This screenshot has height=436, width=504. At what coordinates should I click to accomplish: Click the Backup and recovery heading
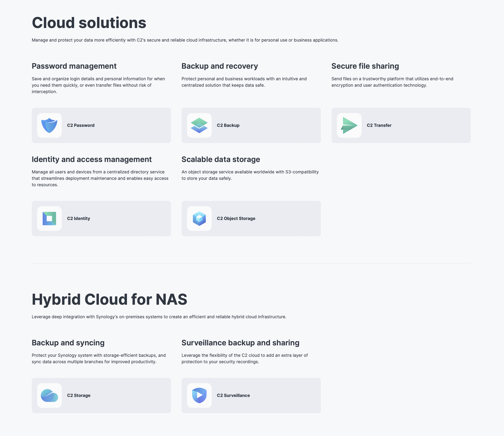pyautogui.click(x=220, y=66)
